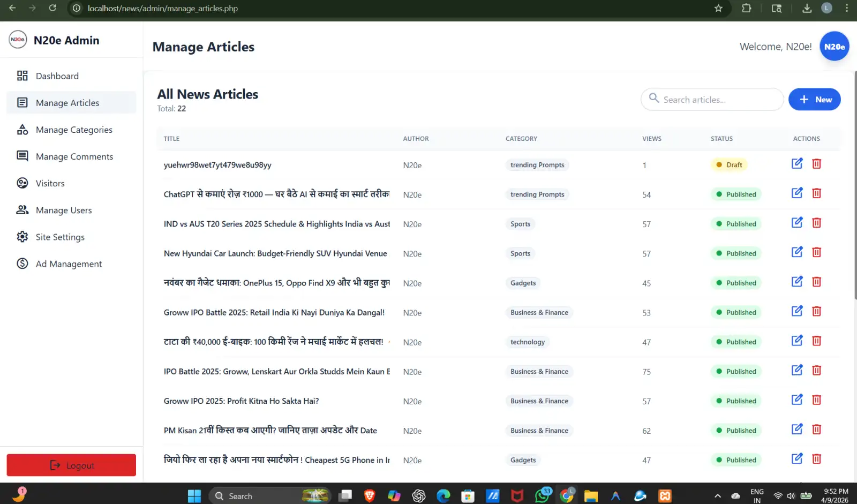Bookmark the page using the star icon
Image resolution: width=857 pixels, height=504 pixels.
(718, 8)
